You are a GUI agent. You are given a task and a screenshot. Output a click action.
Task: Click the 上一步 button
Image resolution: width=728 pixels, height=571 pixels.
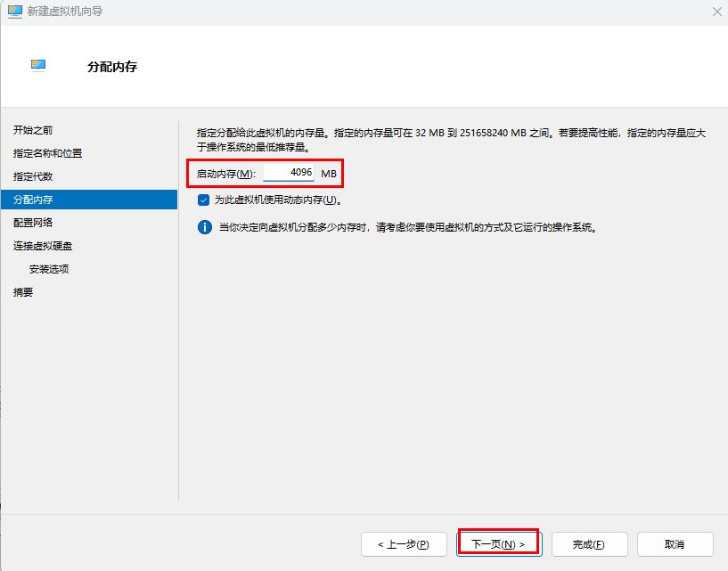point(404,544)
